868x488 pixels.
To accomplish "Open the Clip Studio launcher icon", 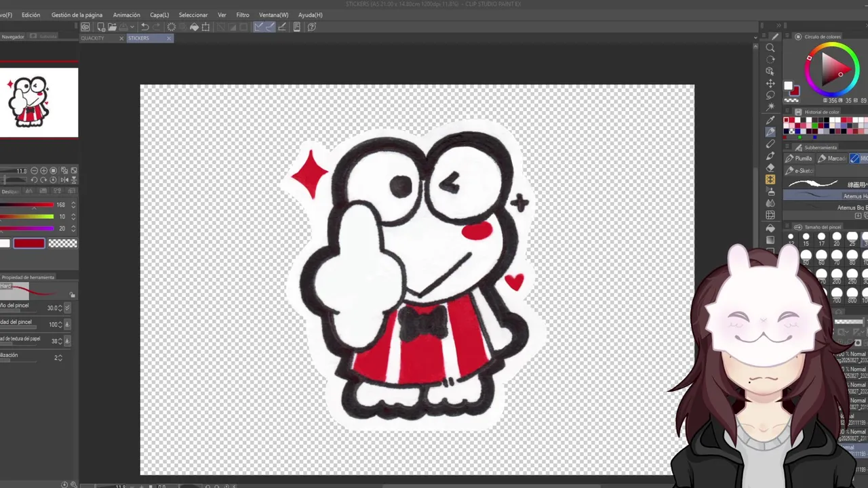I will 85,27.
